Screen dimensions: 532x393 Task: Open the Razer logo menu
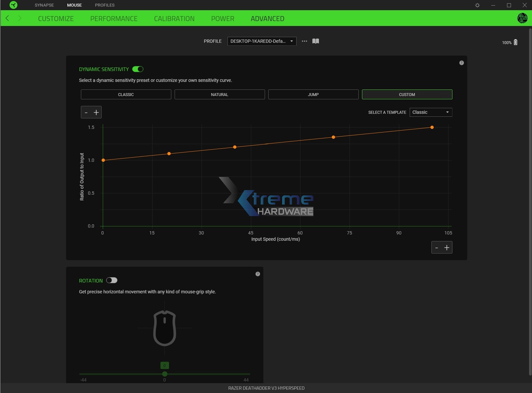tap(13, 5)
